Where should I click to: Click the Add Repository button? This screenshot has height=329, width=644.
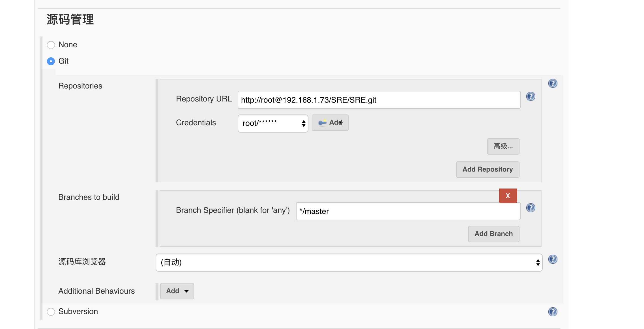[488, 170]
